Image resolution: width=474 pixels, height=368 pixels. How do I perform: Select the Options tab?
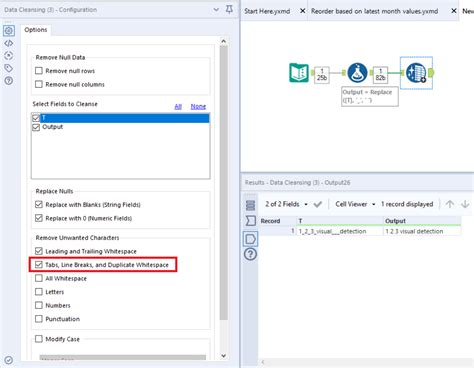click(36, 30)
